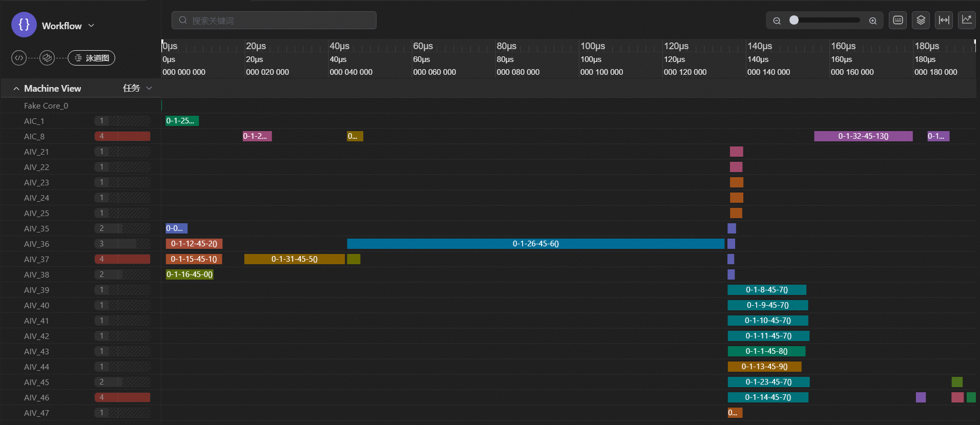Image resolution: width=980 pixels, height=425 pixels.
Task: Select the 0-1-31-45-50 task on AIV_37
Action: 294,259
